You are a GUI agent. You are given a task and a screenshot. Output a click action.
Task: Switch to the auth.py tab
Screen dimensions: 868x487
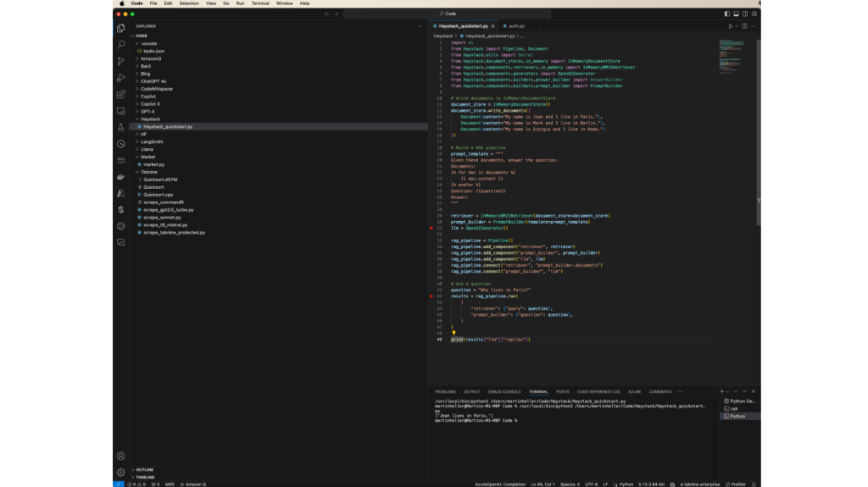(x=516, y=26)
